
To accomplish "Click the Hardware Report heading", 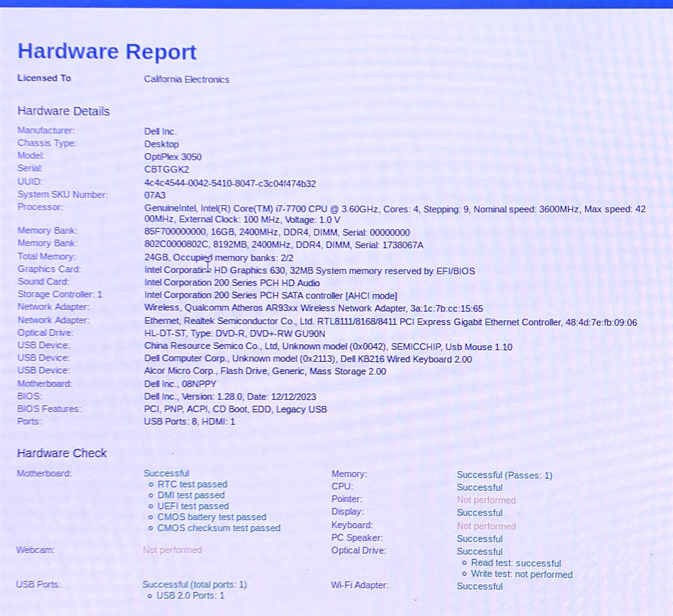I will tap(107, 52).
